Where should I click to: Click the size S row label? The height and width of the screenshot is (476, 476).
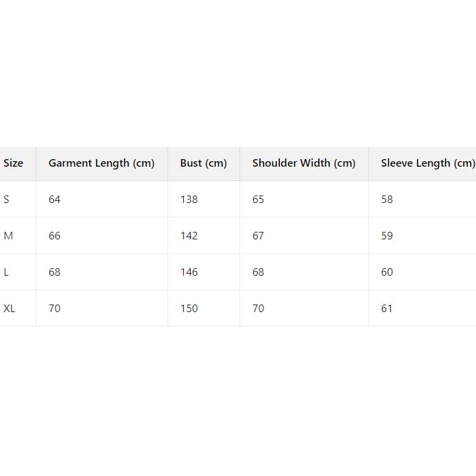click(7, 200)
